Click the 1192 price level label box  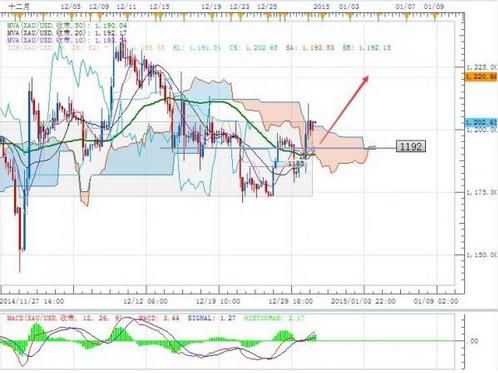click(x=411, y=146)
